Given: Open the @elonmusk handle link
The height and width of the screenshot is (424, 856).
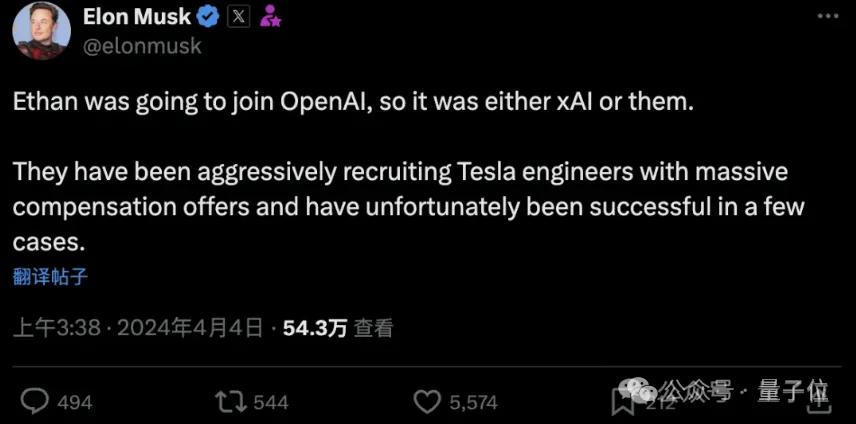Looking at the screenshot, I should [x=142, y=46].
